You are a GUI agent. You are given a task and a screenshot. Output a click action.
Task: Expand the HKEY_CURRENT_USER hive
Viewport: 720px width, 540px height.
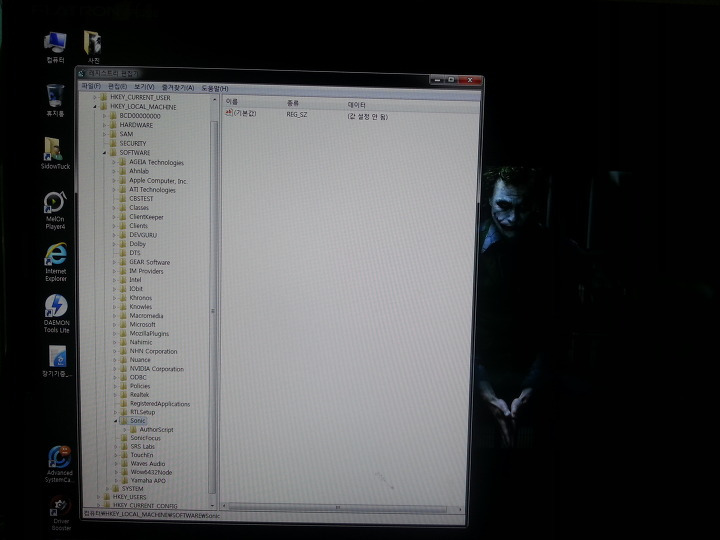pyautogui.click(x=95, y=97)
